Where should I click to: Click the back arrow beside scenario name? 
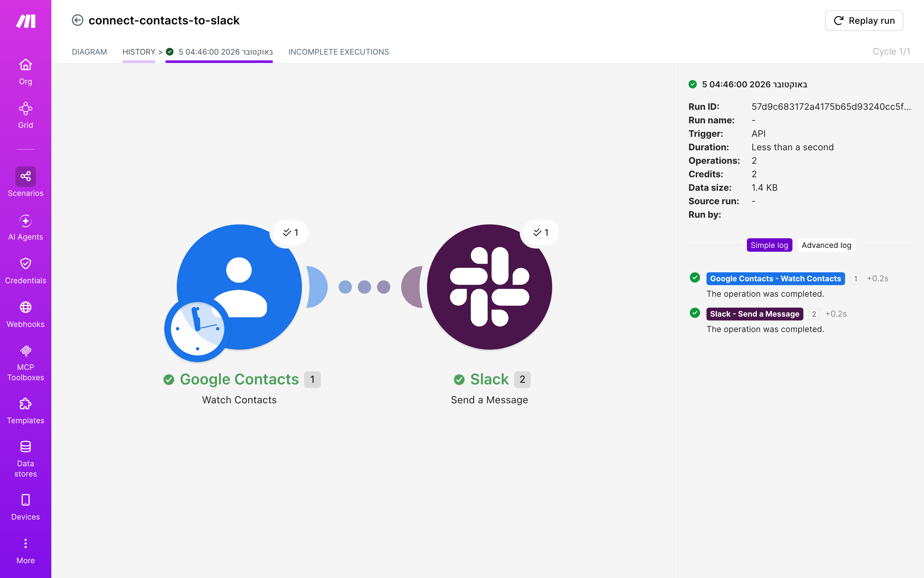click(x=78, y=20)
